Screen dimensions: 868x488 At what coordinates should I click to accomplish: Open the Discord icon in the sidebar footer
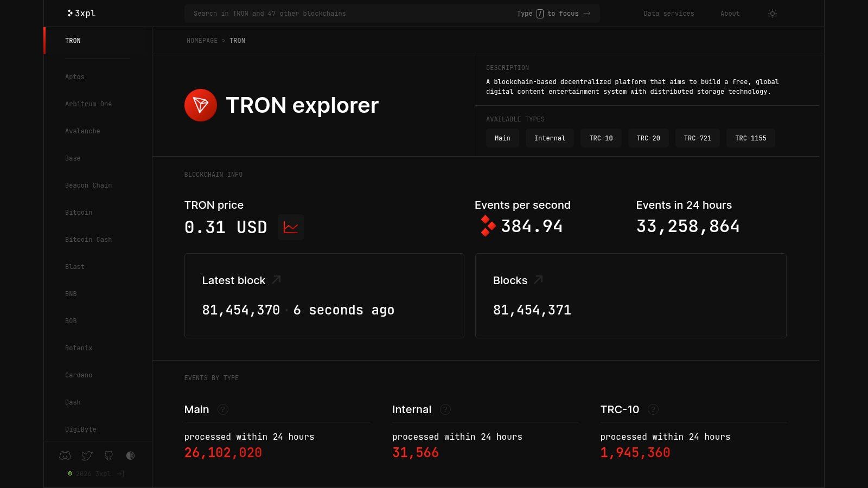tap(65, 455)
